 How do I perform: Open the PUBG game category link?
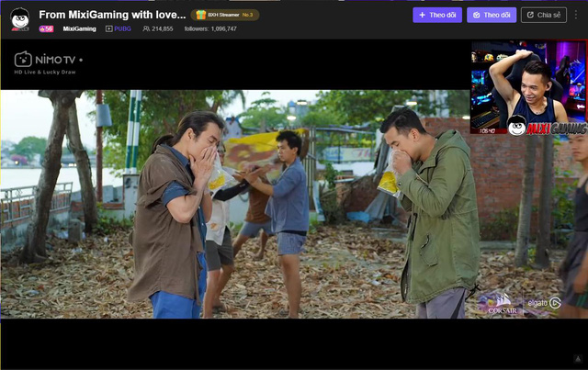(122, 28)
